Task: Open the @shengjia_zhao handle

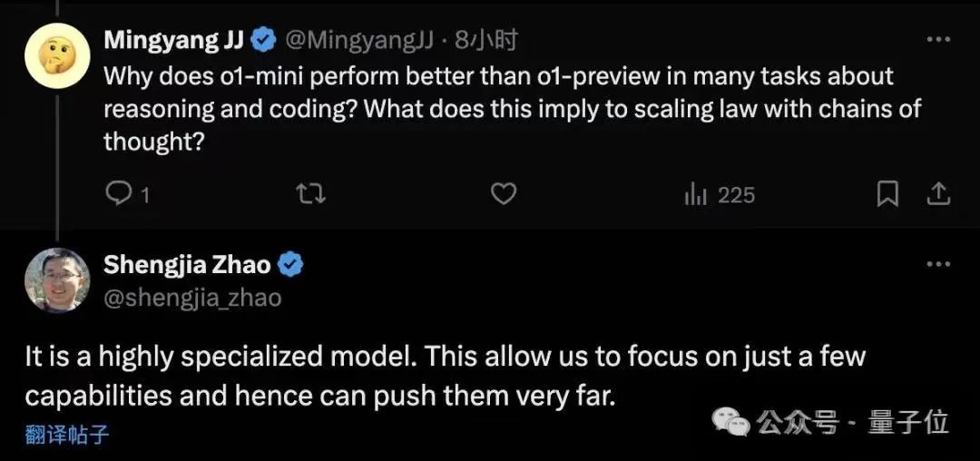Action: 192,298
